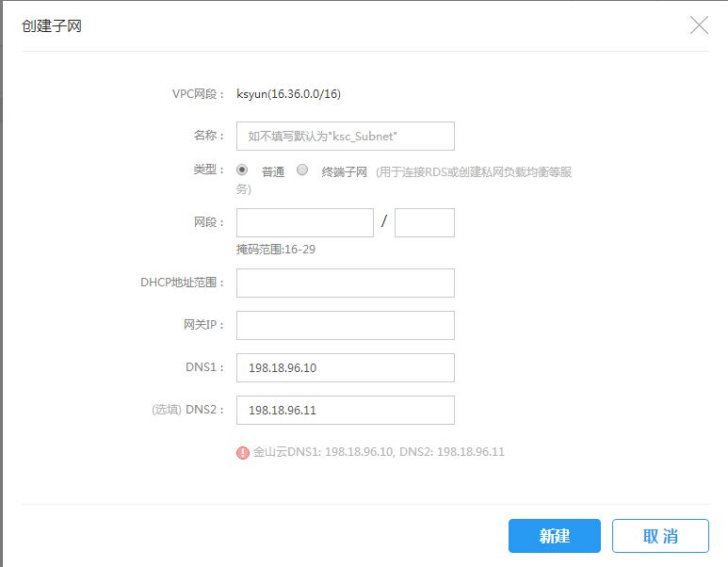Click the red DNS warning info icon
Screen dimensions: 728x567
pos(242,452)
